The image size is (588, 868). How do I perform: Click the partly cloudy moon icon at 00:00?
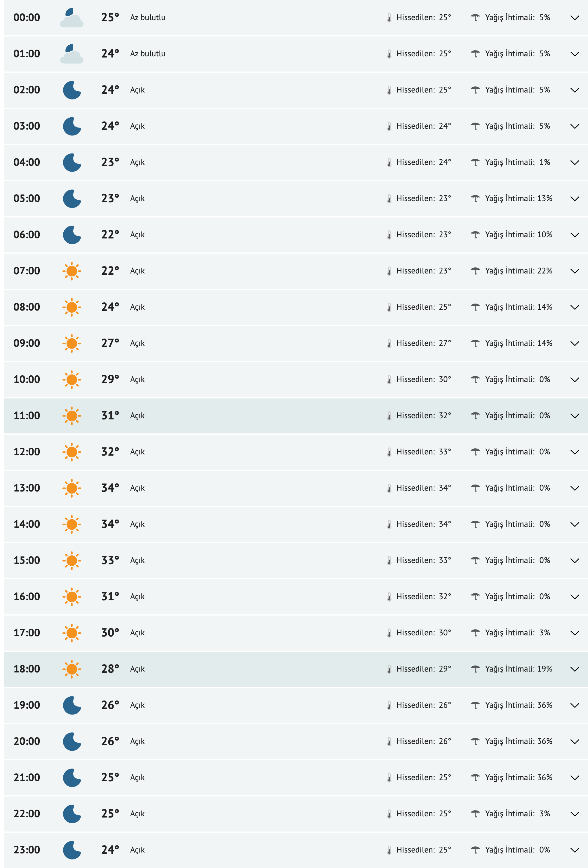[72, 18]
